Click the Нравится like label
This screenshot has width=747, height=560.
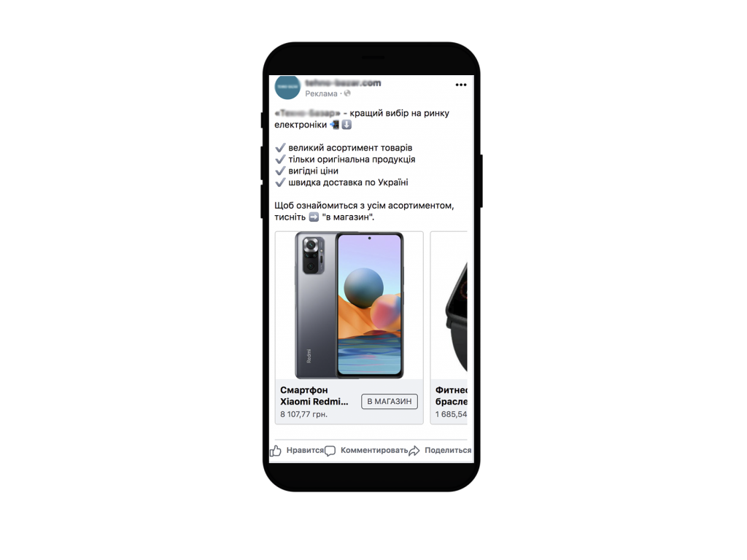[305, 450]
